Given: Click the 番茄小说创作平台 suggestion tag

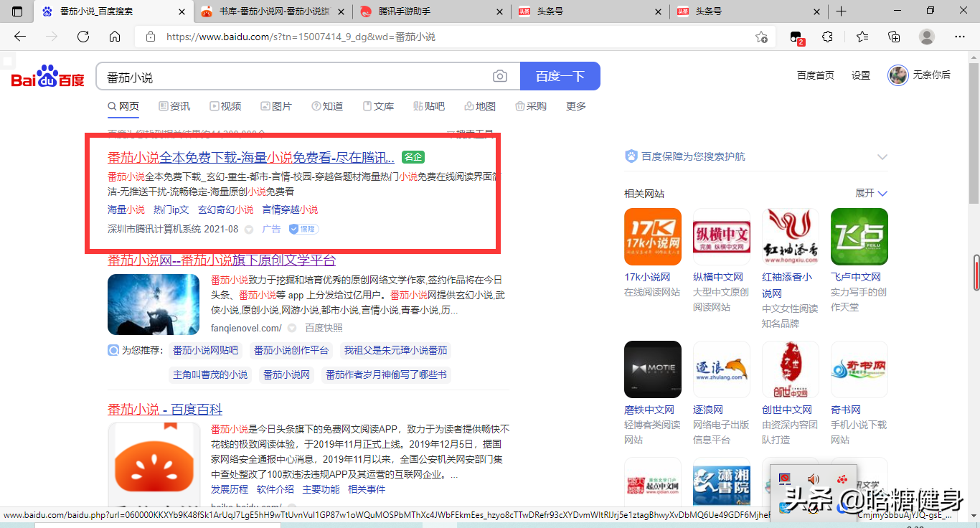Looking at the screenshot, I should coord(291,351).
